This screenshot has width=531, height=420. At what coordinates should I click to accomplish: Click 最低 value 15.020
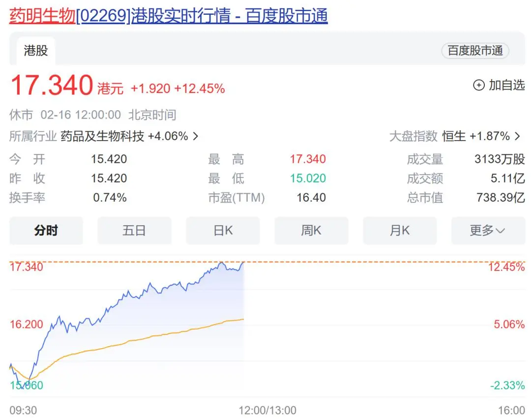click(x=307, y=178)
